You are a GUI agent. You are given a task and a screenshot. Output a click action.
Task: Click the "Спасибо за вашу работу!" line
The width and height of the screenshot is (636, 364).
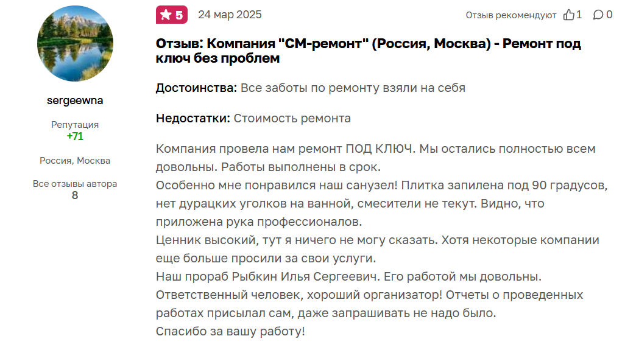(x=230, y=332)
